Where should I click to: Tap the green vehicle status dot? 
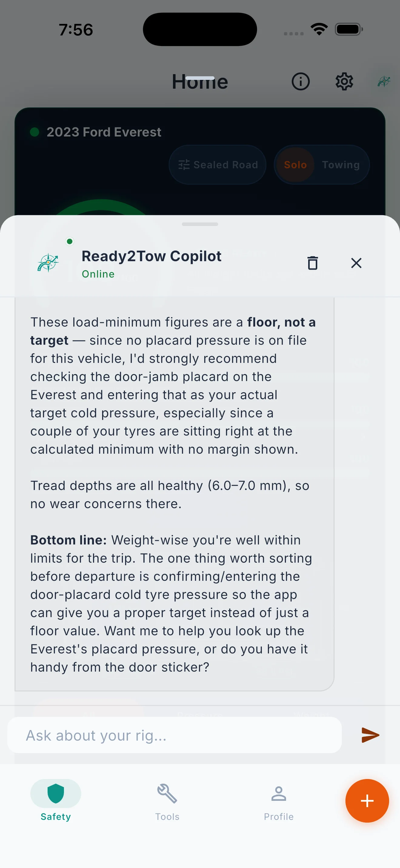[x=35, y=132]
